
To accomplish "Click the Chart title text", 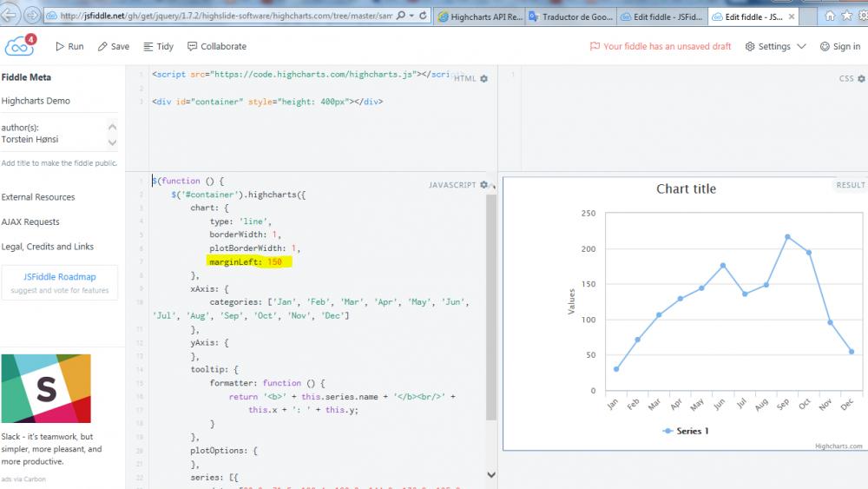I will click(686, 188).
